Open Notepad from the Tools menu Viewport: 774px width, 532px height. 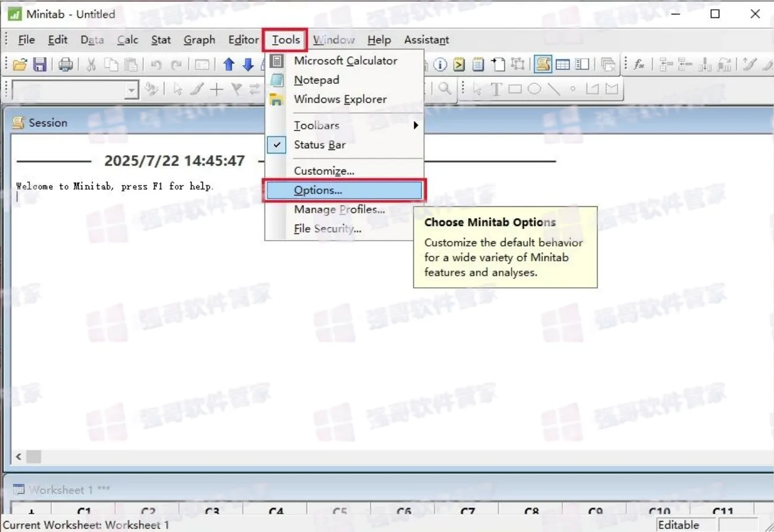point(344,80)
